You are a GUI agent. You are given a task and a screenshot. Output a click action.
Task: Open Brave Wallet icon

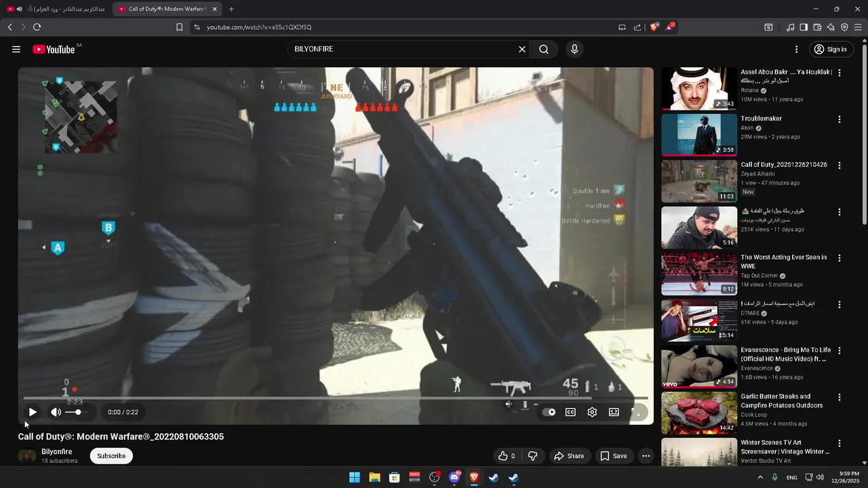point(817,27)
